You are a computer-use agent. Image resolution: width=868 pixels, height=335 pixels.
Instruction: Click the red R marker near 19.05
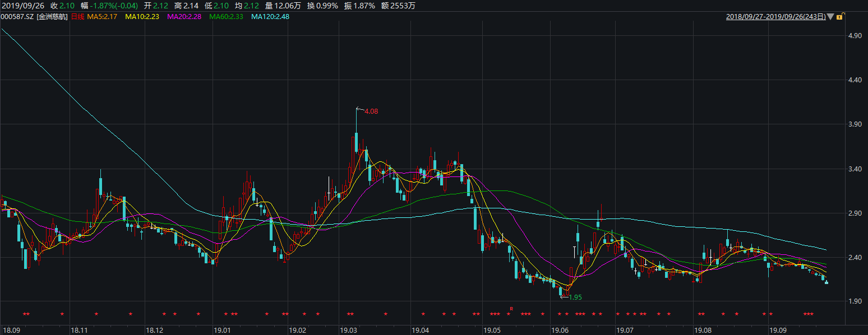coord(511,309)
